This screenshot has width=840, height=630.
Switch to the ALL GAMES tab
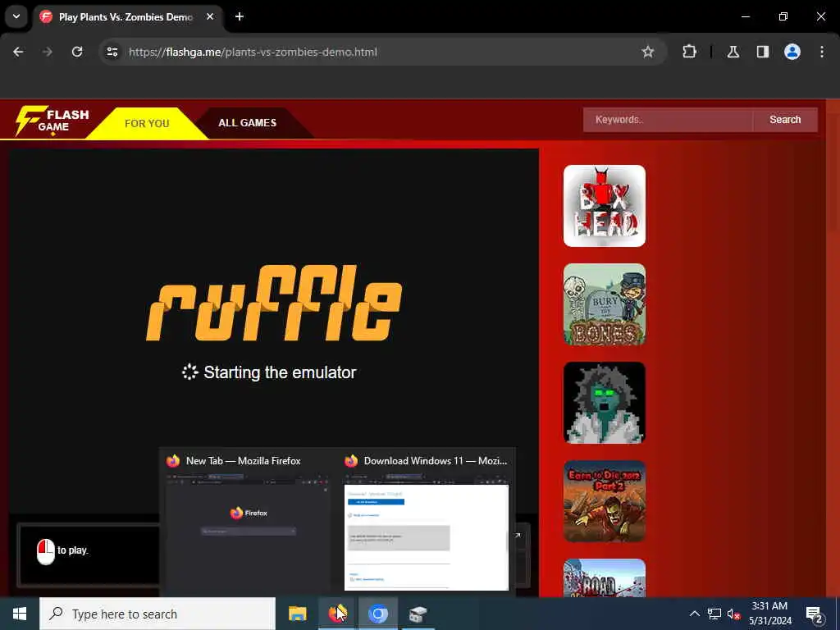(x=248, y=123)
